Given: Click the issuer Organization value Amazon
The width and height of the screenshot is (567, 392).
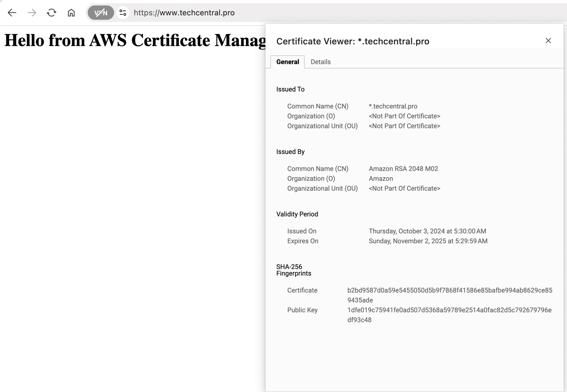Looking at the screenshot, I should (x=381, y=179).
